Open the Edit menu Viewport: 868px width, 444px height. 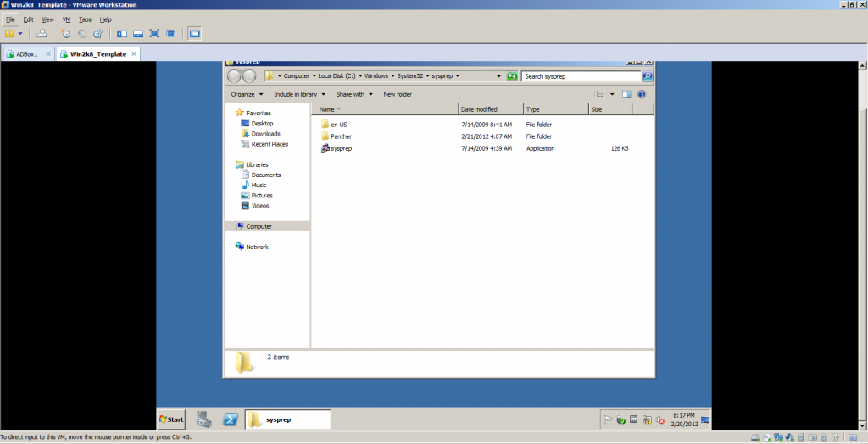(x=28, y=19)
